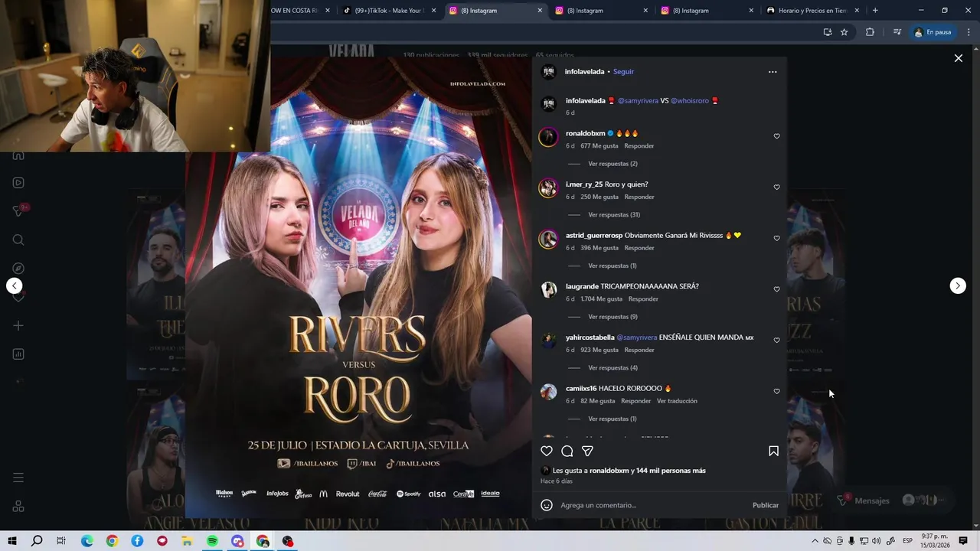This screenshot has height=551, width=980.
Task: Reply to laugrande's comment
Action: point(643,299)
